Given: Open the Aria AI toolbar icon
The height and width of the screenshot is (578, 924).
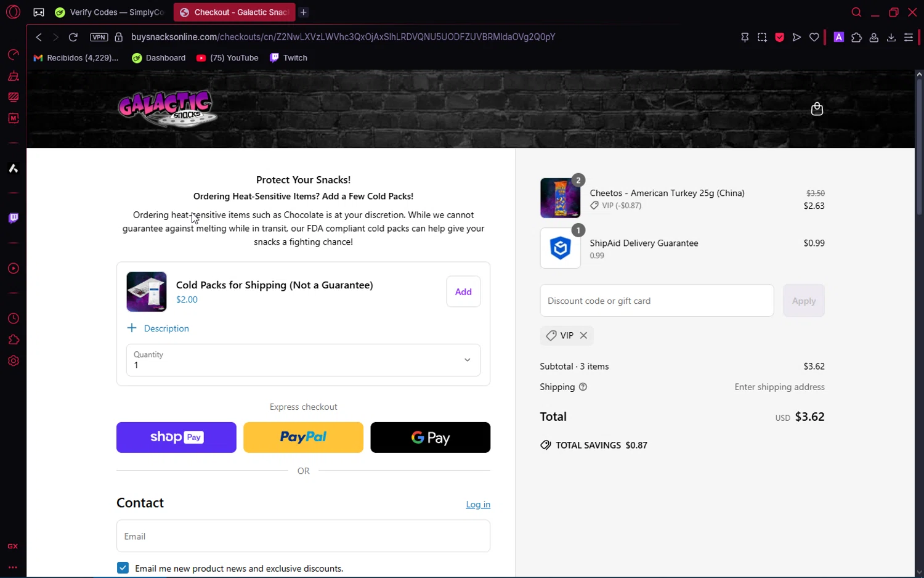Looking at the screenshot, I should coord(838,38).
